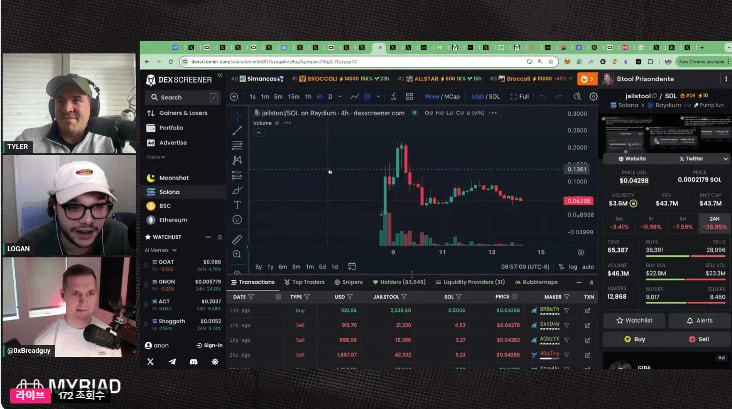Select the trend line drawing tool
The height and width of the screenshot is (409, 732).
pyautogui.click(x=237, y=130)
